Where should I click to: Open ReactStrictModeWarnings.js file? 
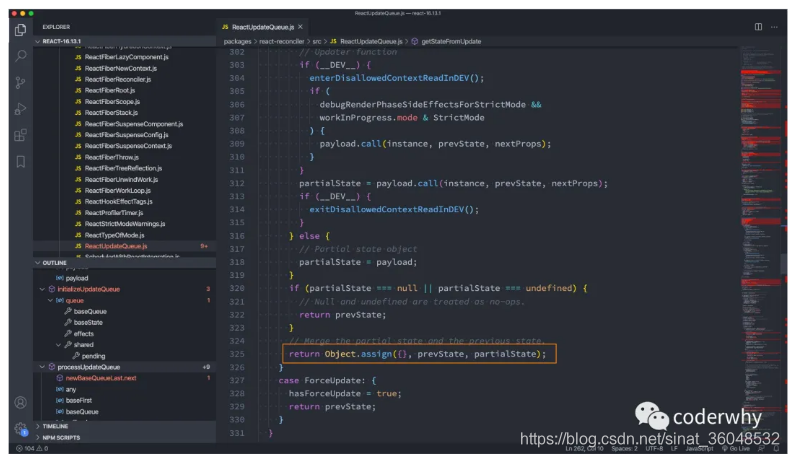coord(124,224)
